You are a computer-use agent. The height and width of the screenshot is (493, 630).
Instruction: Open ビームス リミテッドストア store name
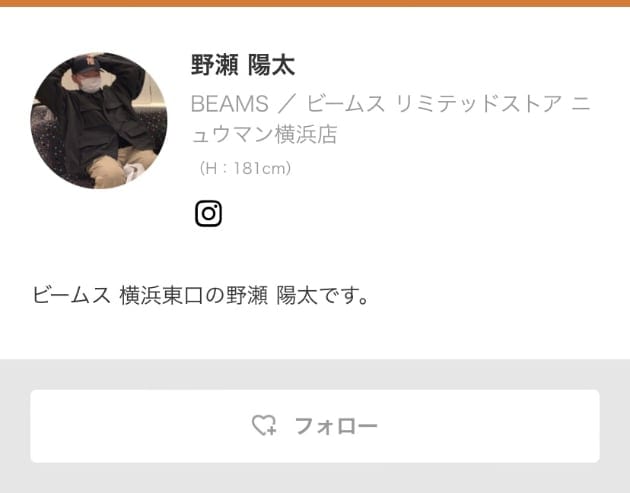[434, 104]
